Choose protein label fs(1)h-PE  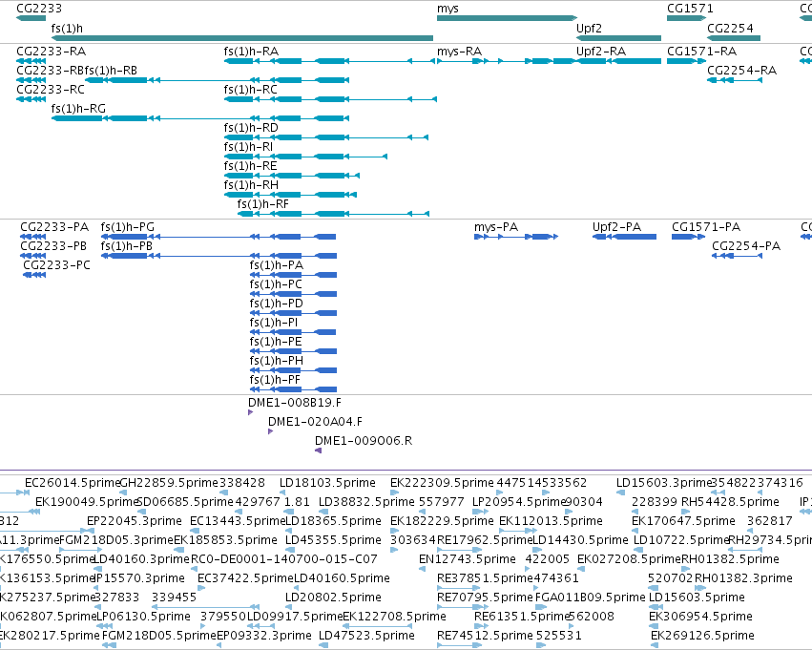[276, 342]
